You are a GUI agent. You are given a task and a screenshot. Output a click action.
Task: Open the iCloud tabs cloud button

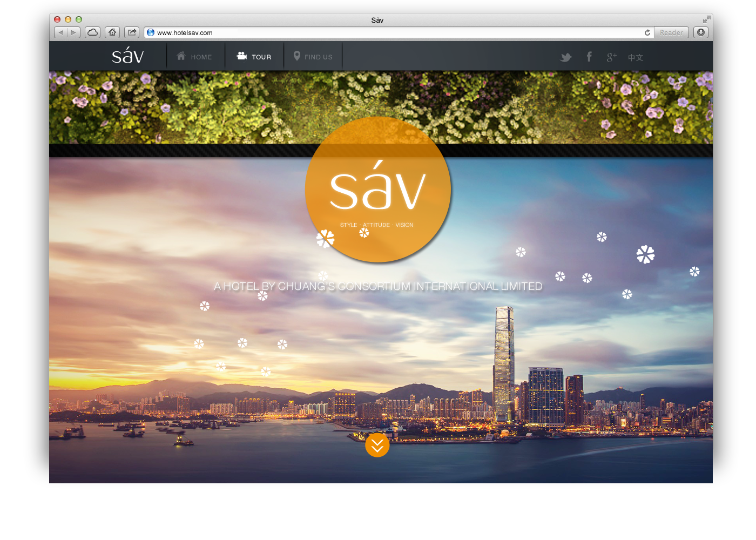coord(93,32)
